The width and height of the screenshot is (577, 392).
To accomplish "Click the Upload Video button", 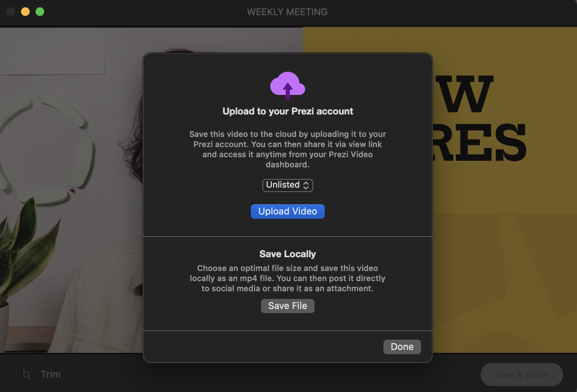I will coord(287,212).
